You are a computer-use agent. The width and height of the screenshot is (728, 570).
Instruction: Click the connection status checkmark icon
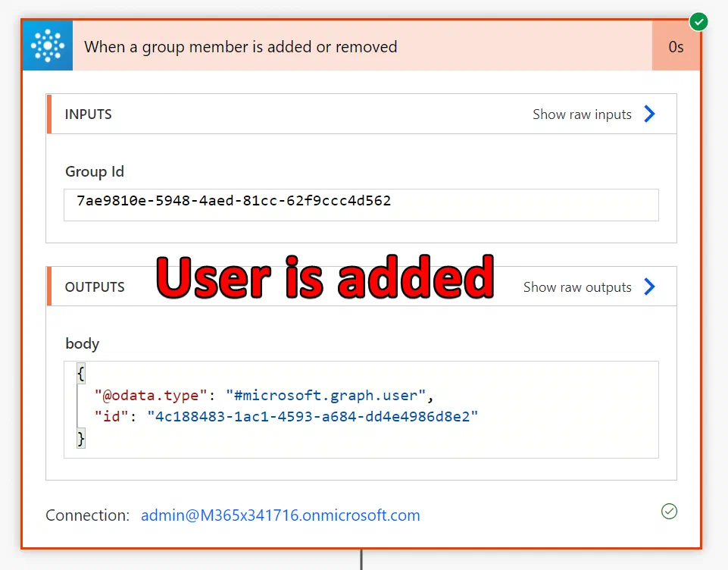669,511
